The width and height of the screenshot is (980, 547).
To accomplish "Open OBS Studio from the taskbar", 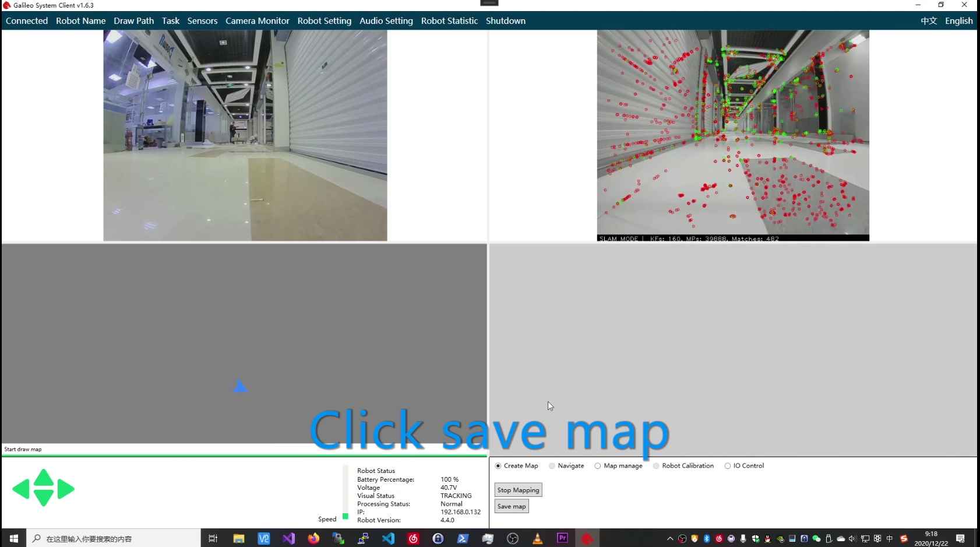I will tap(513, 538).
